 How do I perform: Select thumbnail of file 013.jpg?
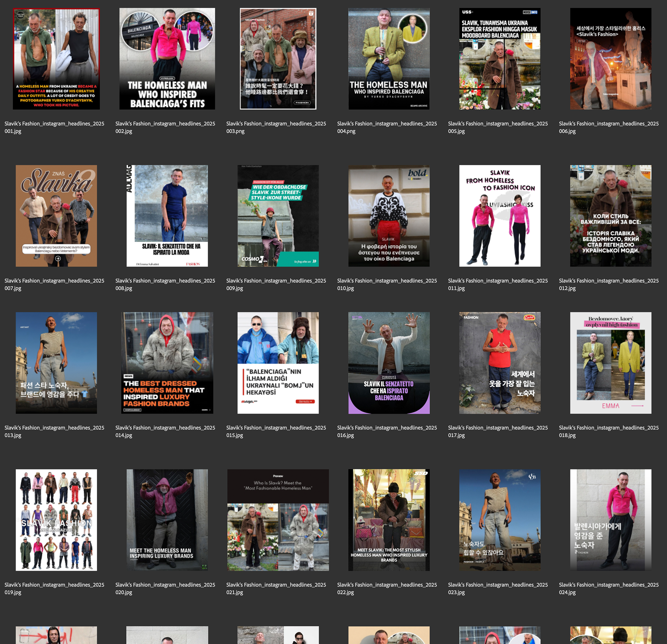(x=56, y=363)
